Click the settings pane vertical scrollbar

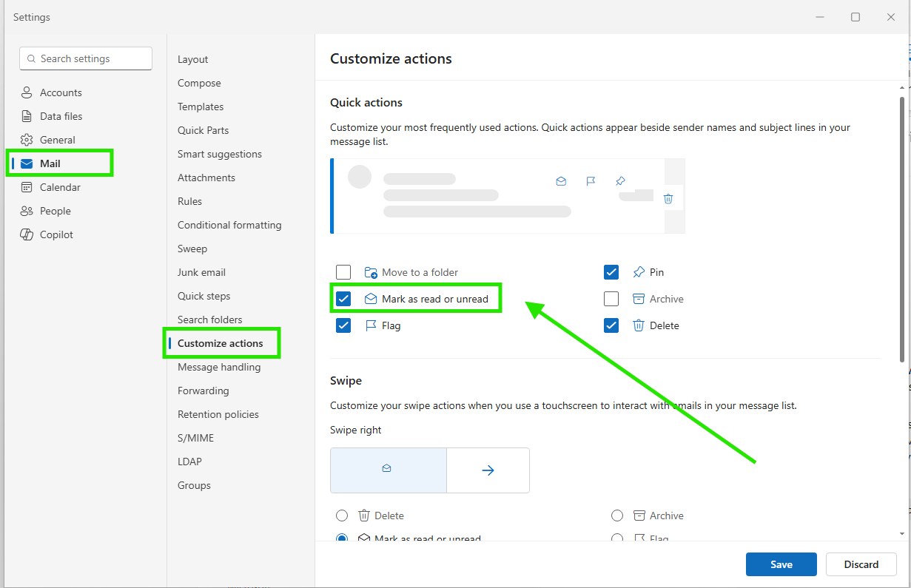(x=901, y=229)
